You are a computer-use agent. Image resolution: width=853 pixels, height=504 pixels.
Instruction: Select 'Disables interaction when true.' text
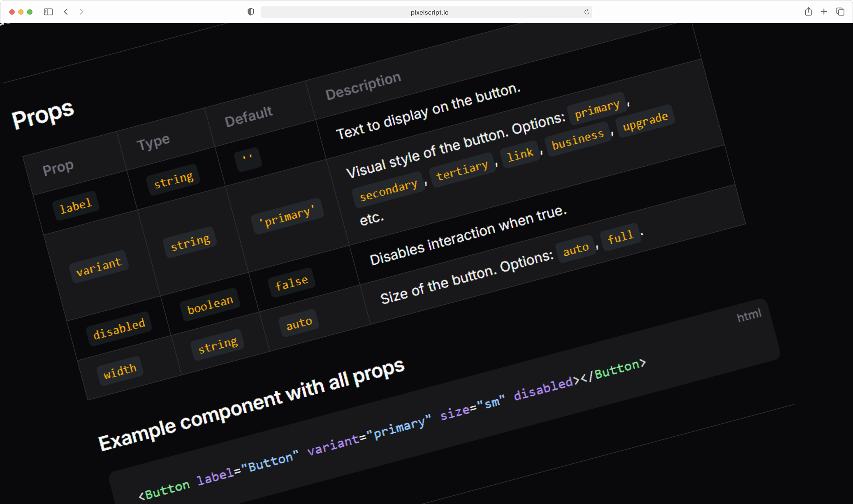point(468,236)
